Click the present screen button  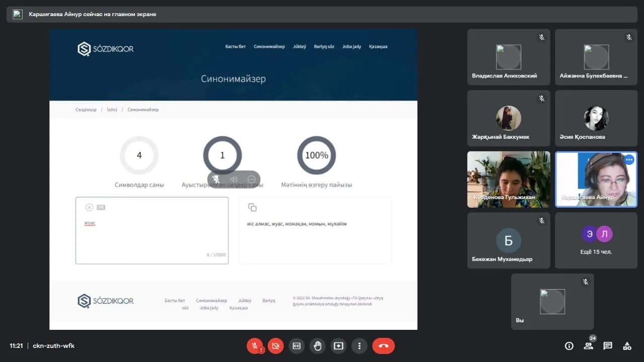(338, 346)
